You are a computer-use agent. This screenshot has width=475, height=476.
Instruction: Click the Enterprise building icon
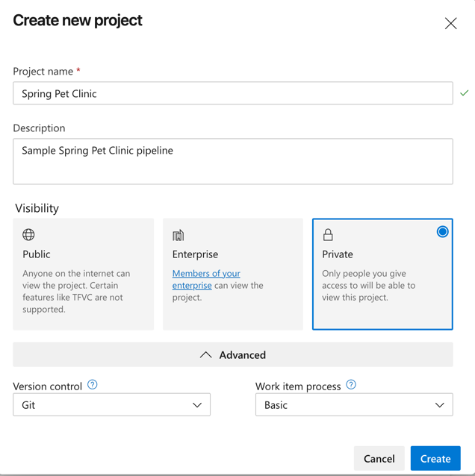[178, 235]
